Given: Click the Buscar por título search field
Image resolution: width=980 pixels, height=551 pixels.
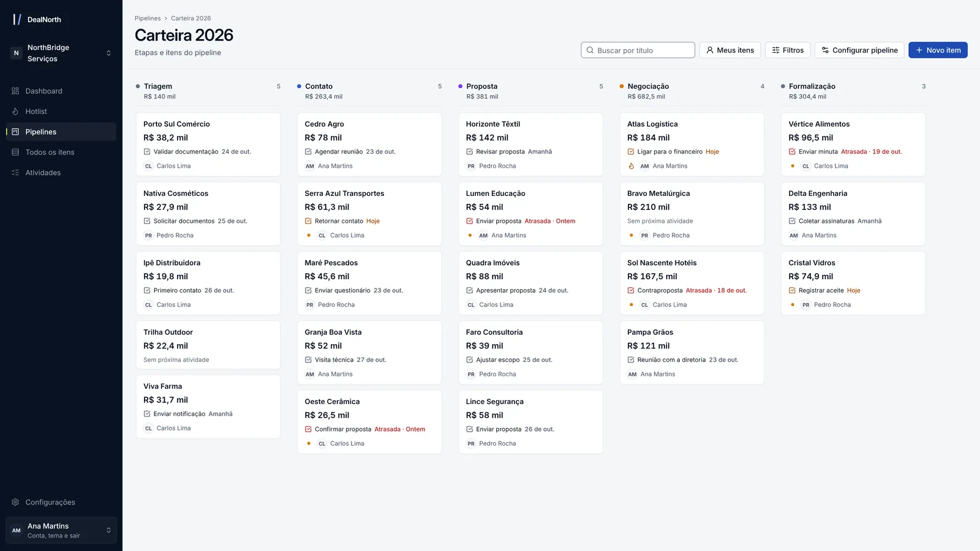Looking at the screenshot, I should coord(638,50).
